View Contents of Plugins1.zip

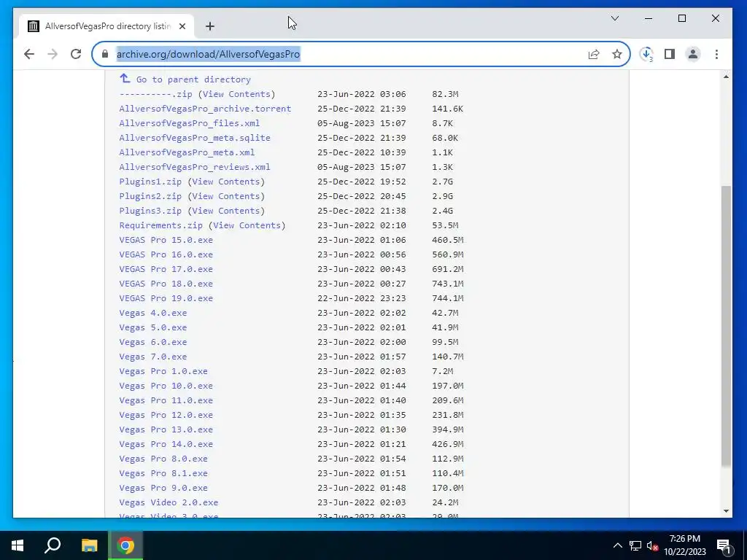pyautogui.click(x=226, y=182)
